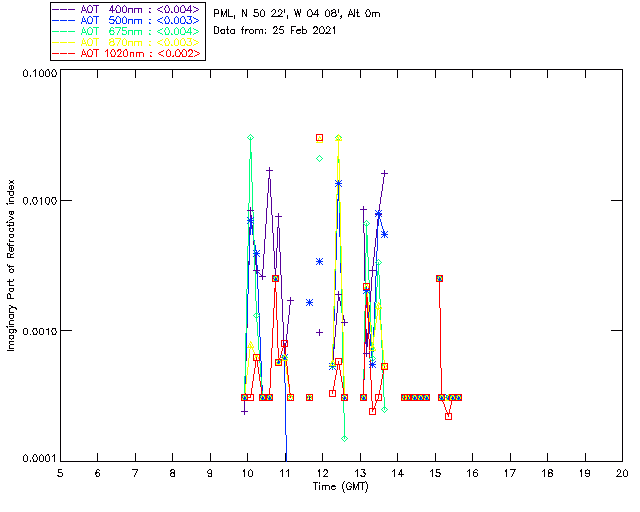The width and height of the screenshot is (640, 512).
Task: Click the 'Data from: 25 Feb 2021' text
Action: point(275,31)
